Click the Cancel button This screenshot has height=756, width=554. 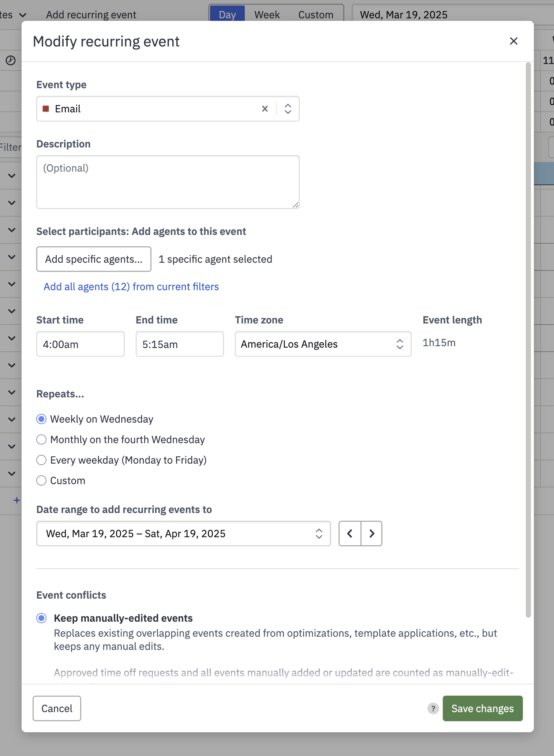click(x=57, y=708)
